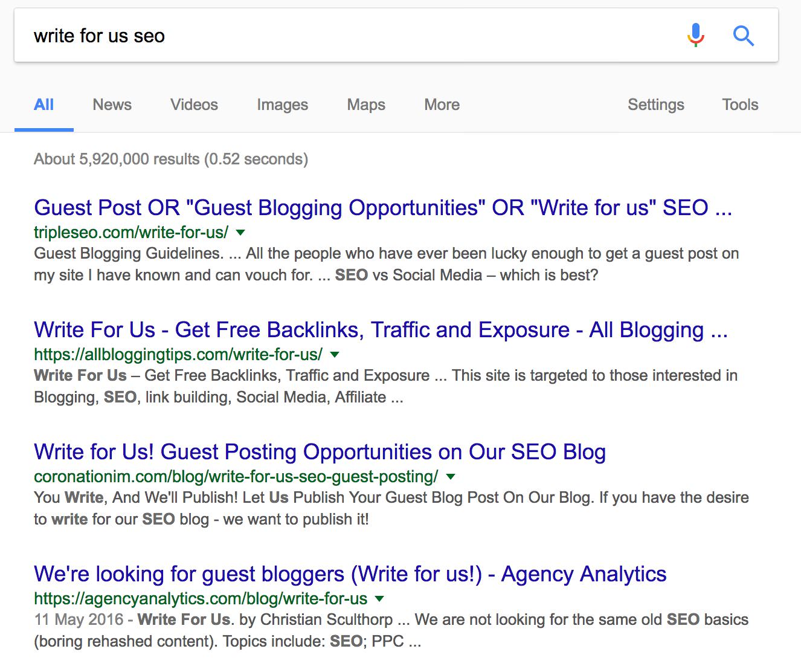Click the search query input field

click(x=350, y=36)
